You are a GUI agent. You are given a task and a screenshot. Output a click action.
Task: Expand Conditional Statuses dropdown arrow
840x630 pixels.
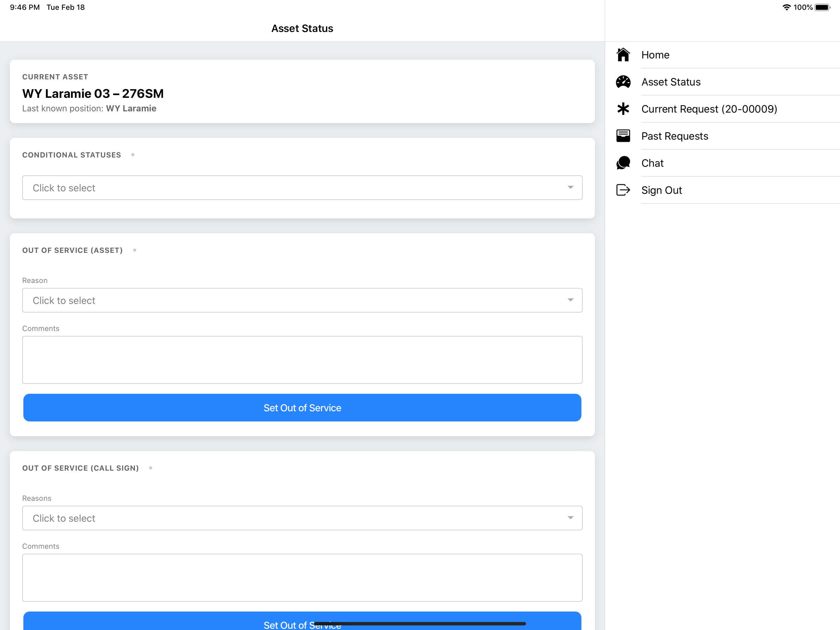click(570, 187)
